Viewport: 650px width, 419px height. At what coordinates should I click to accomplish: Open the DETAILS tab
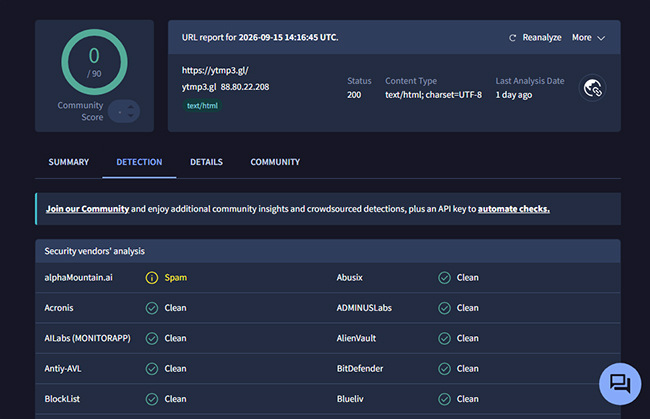point(206,162)
